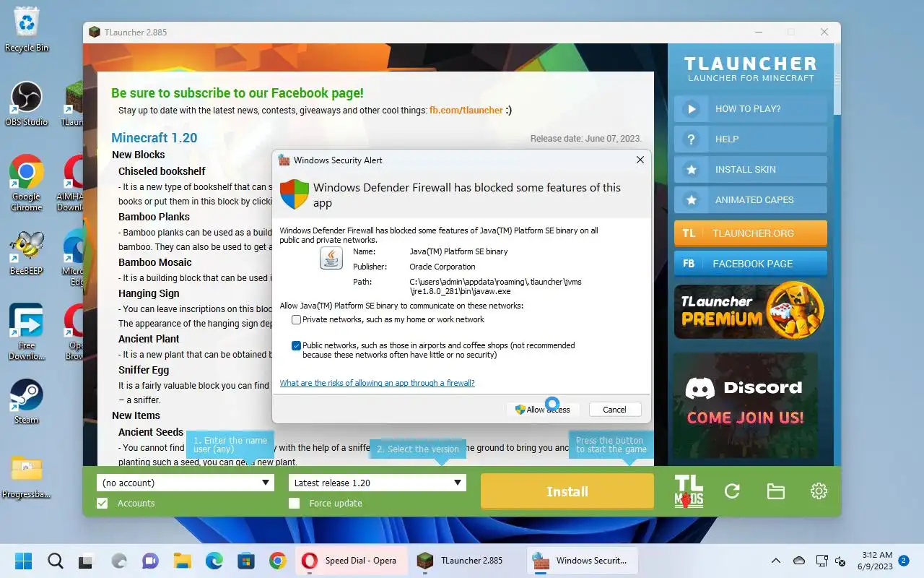Click the TLauncher Premium banner
The image size is (924, 578).
[749, 311]
